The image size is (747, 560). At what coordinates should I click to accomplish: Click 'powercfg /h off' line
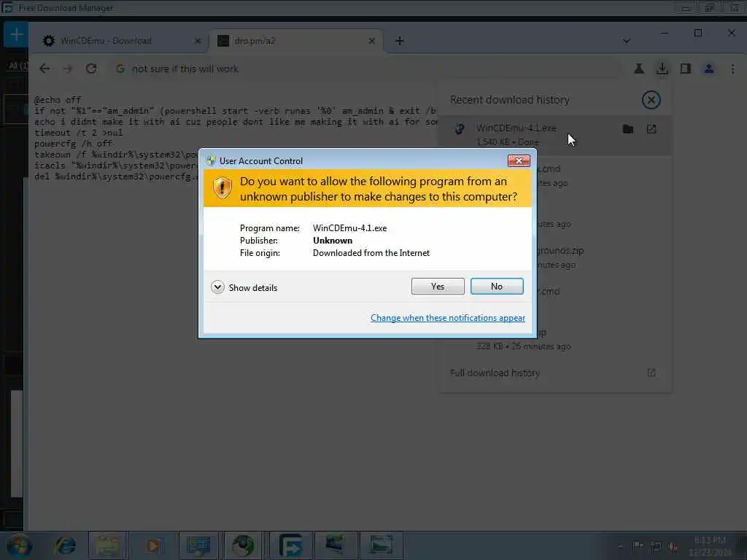coord(74,144)
